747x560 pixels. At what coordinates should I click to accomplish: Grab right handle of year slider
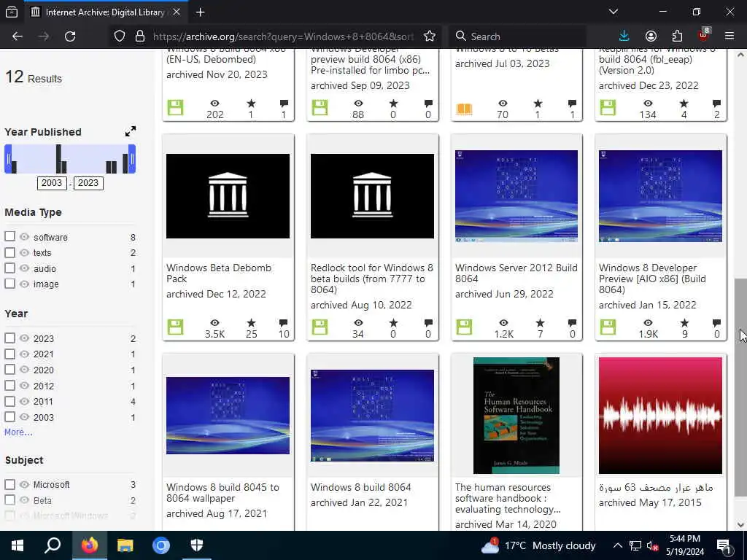(x=132, y=159)
